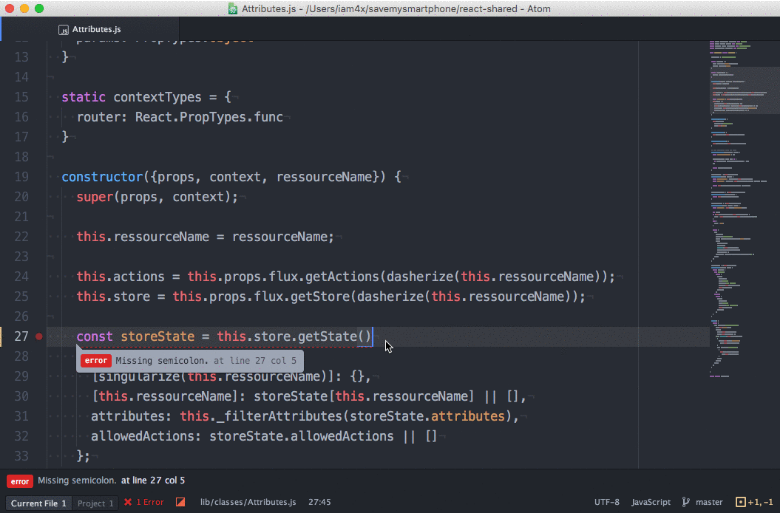
Task: Click the master git branch indicator
Action: [702, 502]
